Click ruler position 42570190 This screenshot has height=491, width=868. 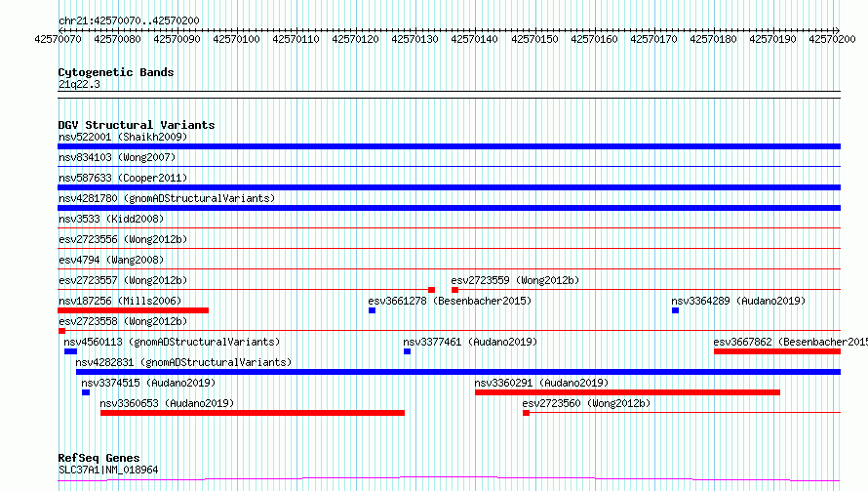772,39
